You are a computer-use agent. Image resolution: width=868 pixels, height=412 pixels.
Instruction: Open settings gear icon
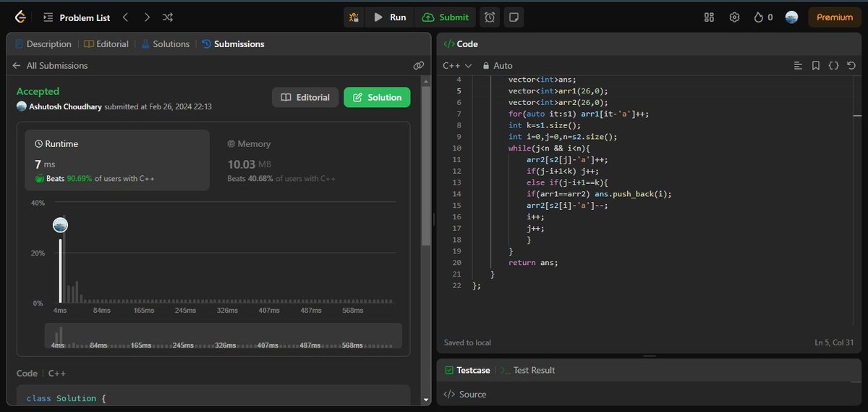[x=734, y=17]
